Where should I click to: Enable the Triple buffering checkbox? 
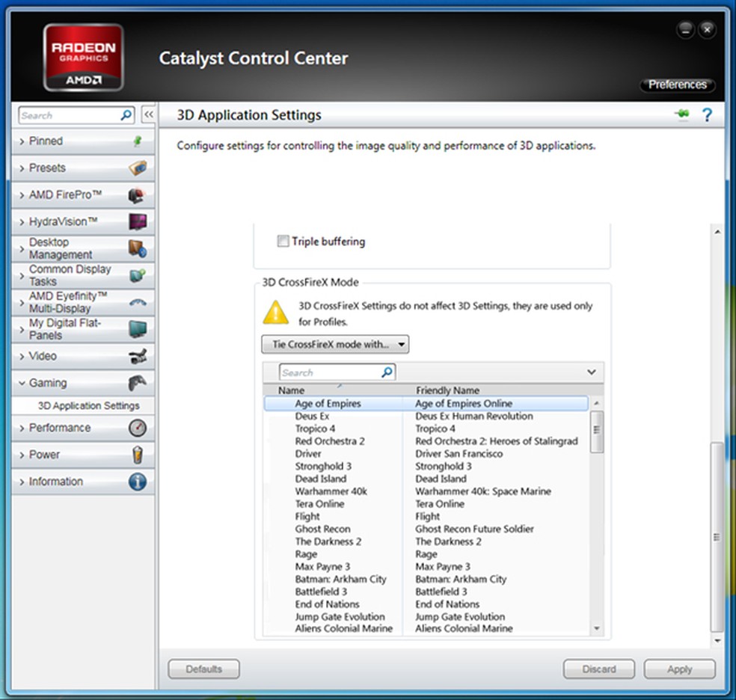283,241
